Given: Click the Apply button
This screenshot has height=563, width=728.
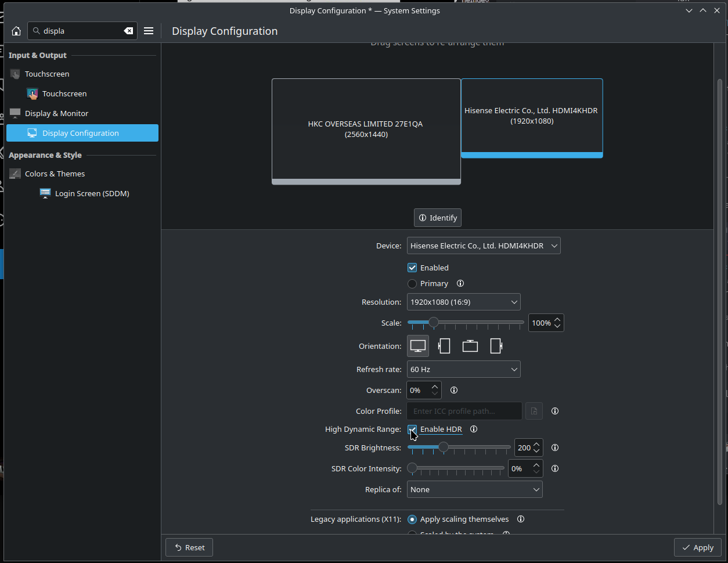Looking at the screenshot, I should pyautogui.click(x=698, y=547).
